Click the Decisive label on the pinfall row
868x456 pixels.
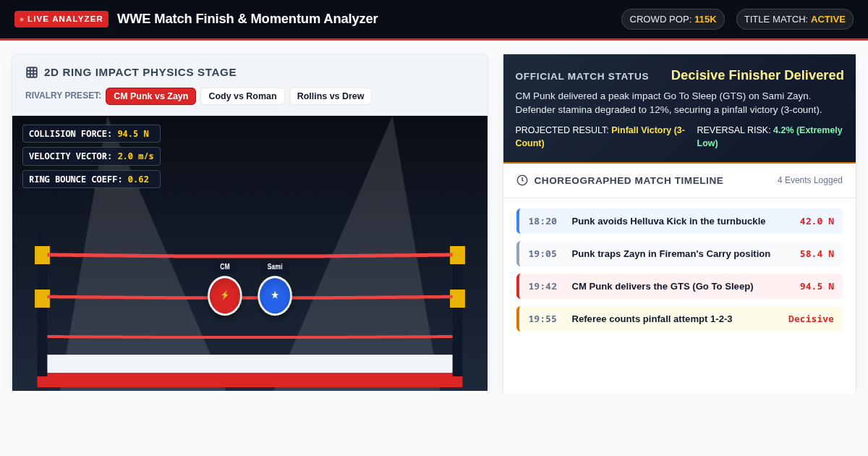811,319
